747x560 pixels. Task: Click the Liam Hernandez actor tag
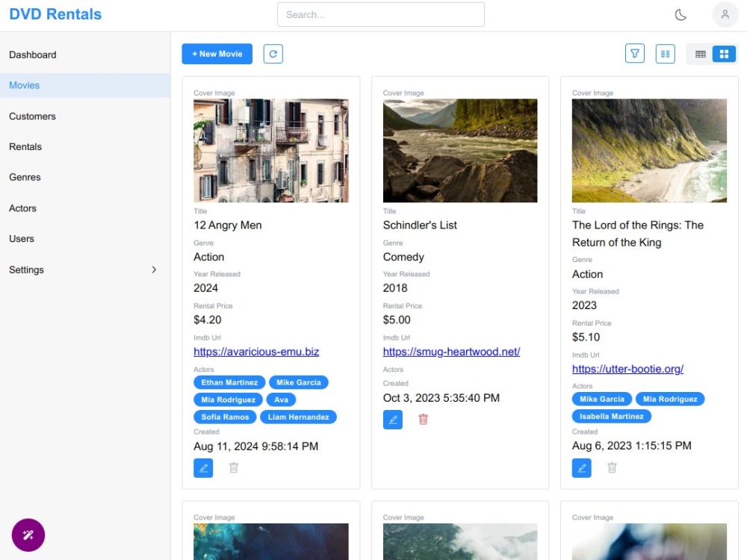[x=298, y=417]
